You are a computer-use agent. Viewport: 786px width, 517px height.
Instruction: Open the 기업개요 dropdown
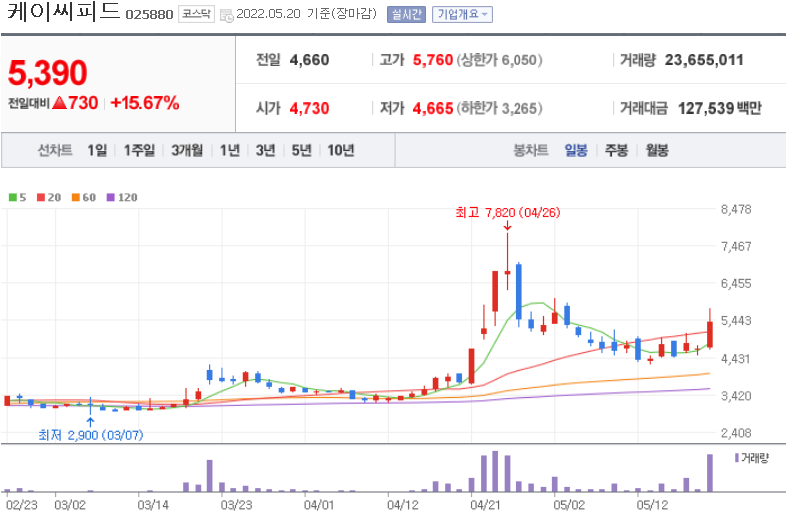462,15
